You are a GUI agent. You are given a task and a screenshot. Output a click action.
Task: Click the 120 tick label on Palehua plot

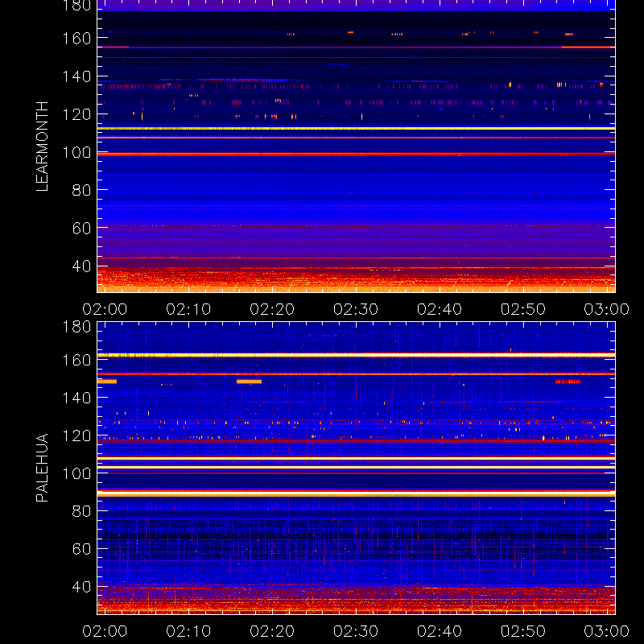[x=76, y=436]
